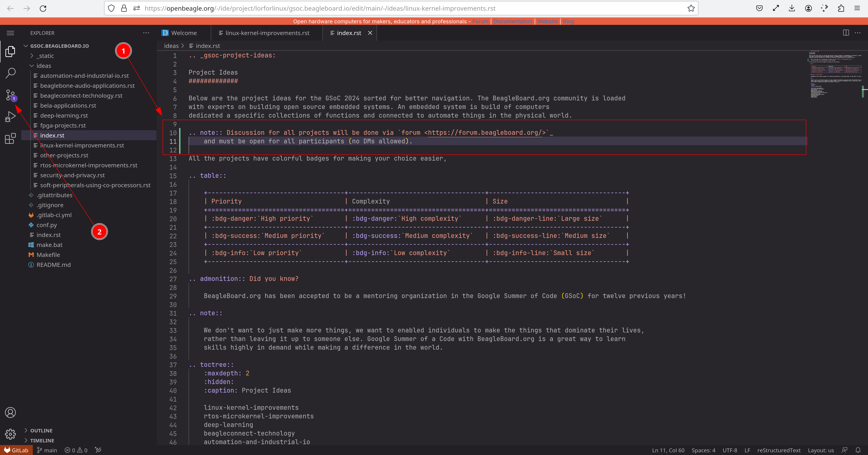Change end of line sequence LF

click(747, 450)
